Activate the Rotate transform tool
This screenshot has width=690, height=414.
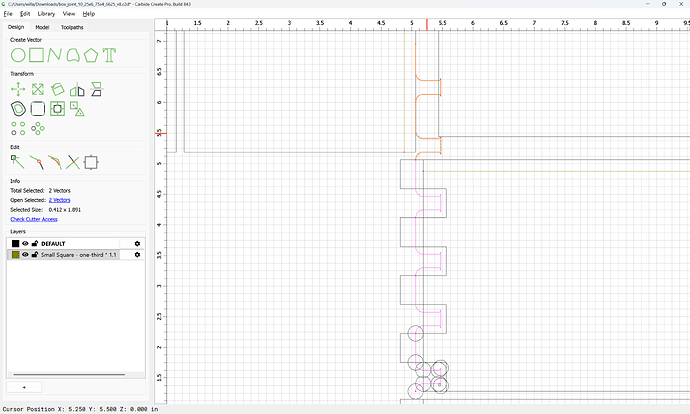[58, 89]
